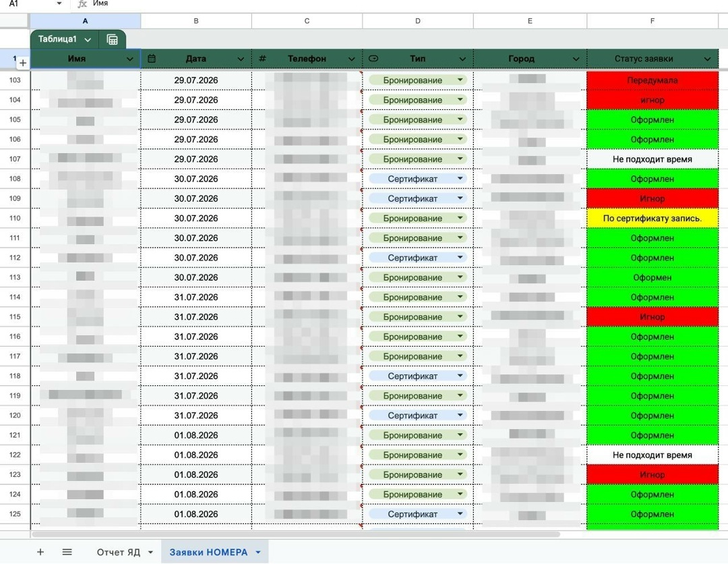This screenshot has height=564, width=728.
Task: Switch to the Отчет ЯД sheet tab
Action: (119, 552)
